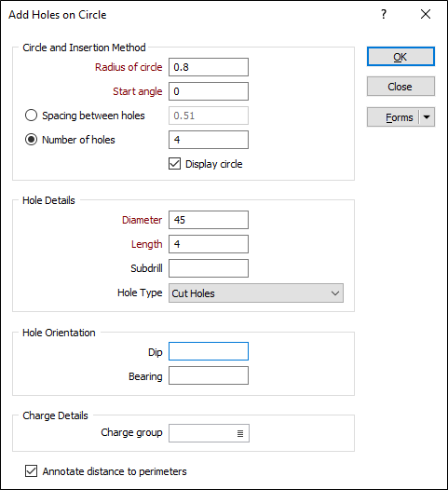Click into the Start angle field
The width and height of the screenshot is (448, 490).
[x=209, y=91]
